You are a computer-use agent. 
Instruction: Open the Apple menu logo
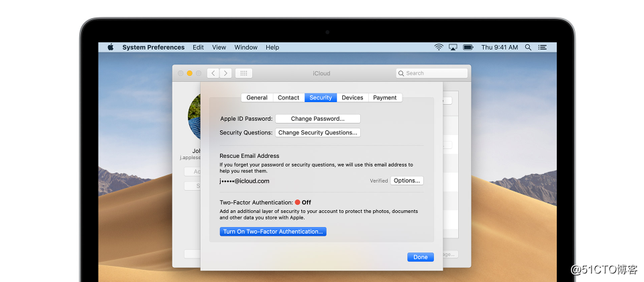click(111, 47)
